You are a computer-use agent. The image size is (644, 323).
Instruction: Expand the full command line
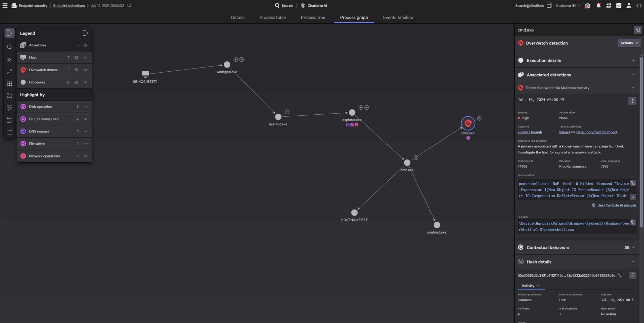pos(633,197)
